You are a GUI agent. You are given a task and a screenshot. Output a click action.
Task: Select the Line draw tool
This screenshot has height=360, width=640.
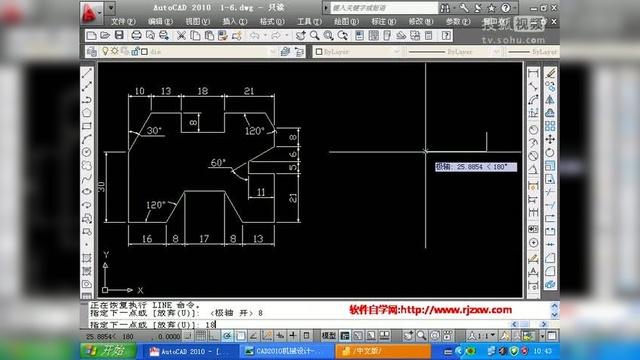point(87,73)
